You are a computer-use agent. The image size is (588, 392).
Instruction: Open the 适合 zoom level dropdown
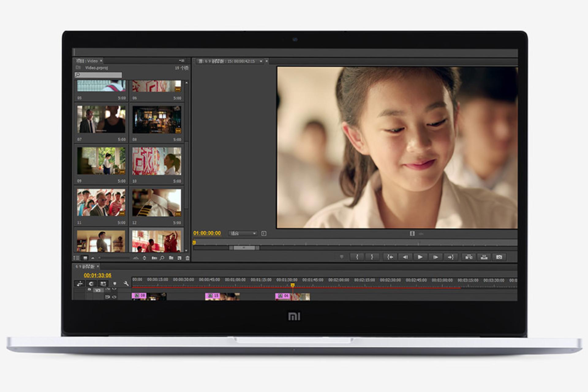(242, 233)
